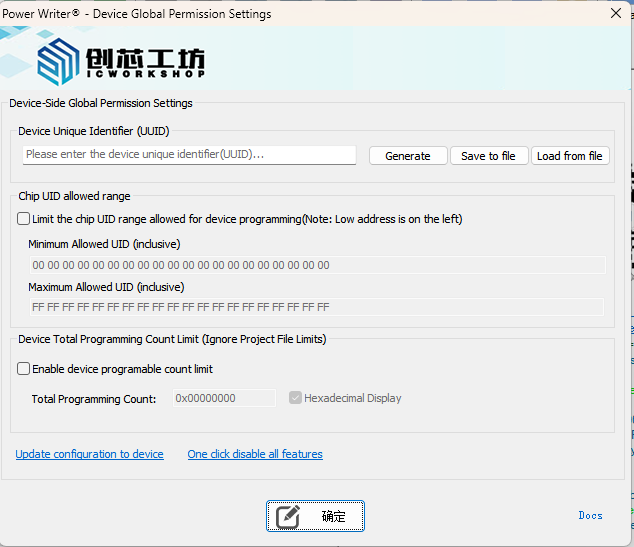Screen dimensions: 634x547
Task: Toggle the Hexadecimal Display checkbox
Action: (x=295, y=398)
